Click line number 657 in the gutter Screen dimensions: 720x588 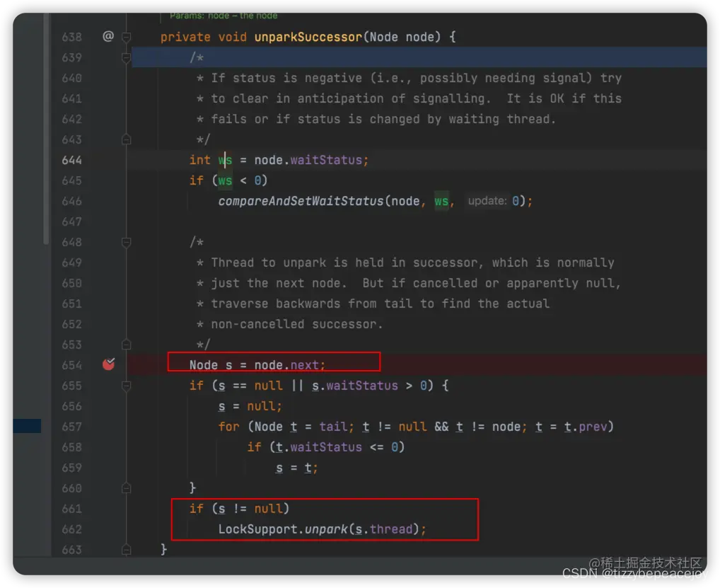point(71,427)
